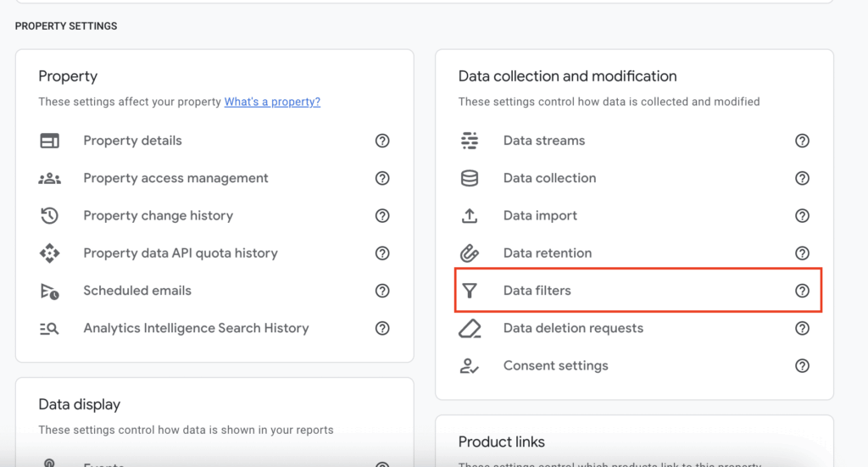Open help for Property details
Viewport: 868px width, 467px height.
382,141
